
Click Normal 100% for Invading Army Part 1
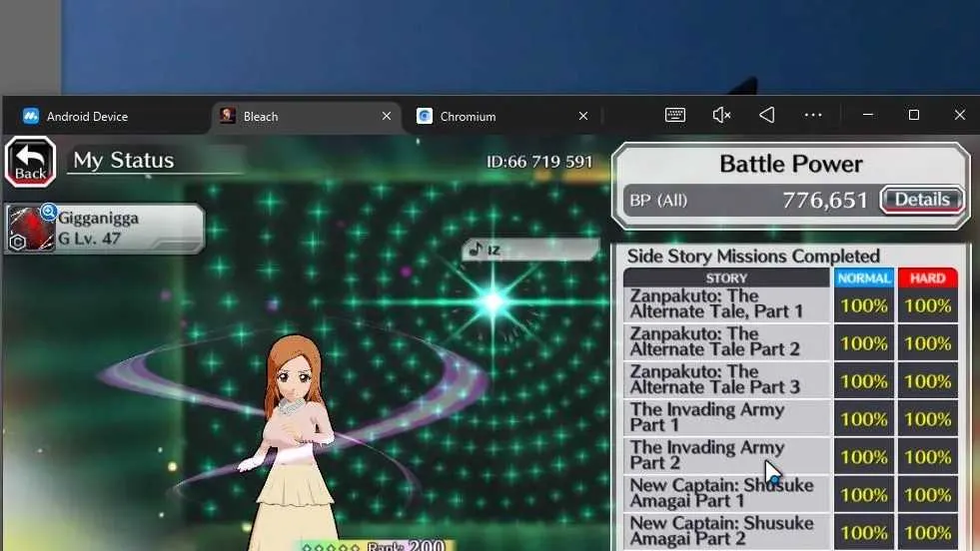pos(864,418)
